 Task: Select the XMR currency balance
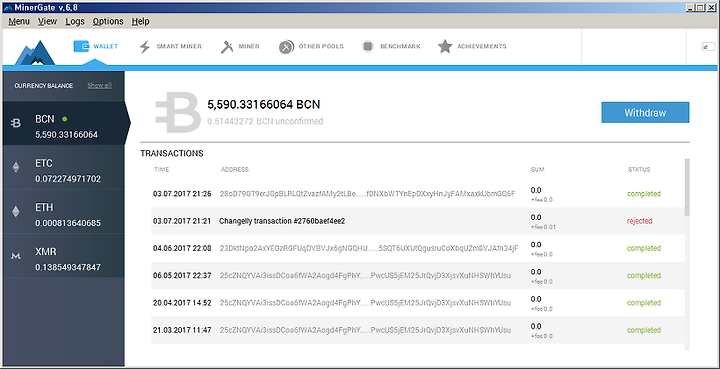tap(63, 256)
